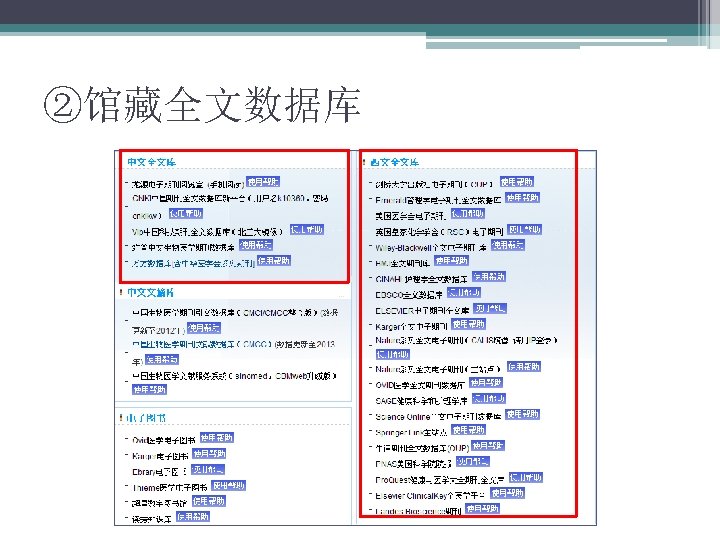Click the help button beside the CUP journals entry

pos(517,182)
